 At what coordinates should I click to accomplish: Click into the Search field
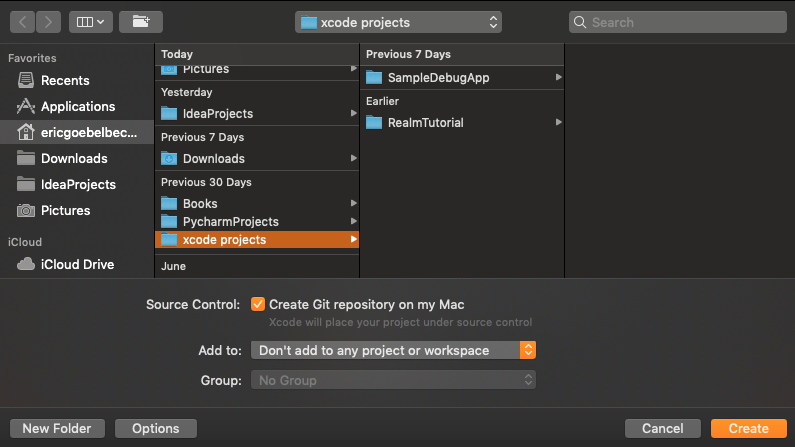[x=678, y=22]
